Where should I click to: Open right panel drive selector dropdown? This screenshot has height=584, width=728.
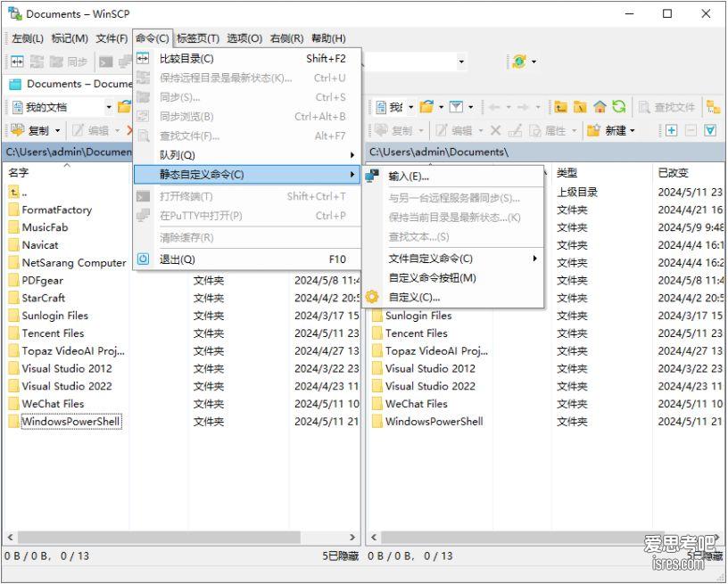(x=411, y=107)
